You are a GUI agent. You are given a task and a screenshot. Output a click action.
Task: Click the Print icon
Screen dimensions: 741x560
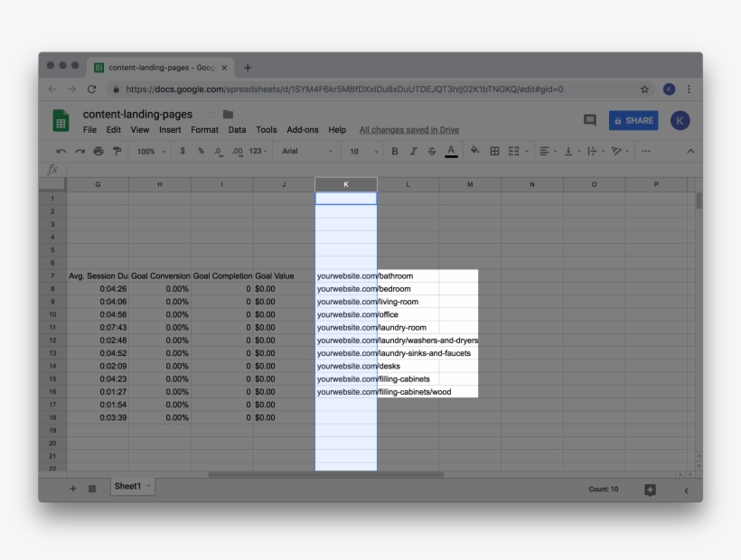coord(98,152)
